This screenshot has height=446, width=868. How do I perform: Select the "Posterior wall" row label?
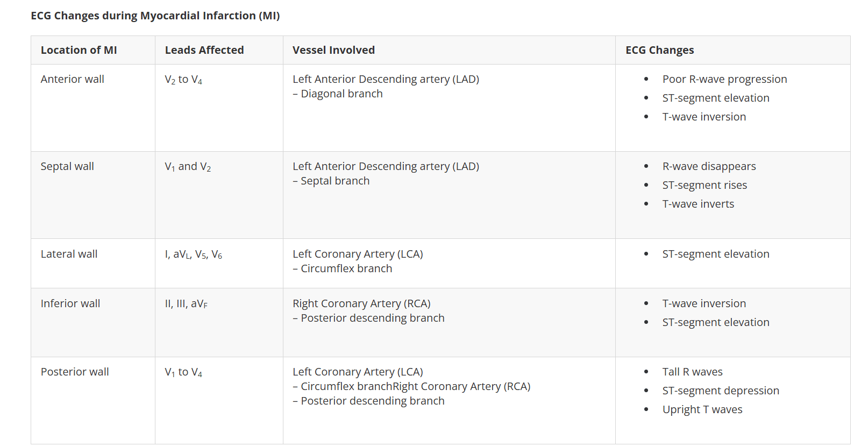(75, 372)
